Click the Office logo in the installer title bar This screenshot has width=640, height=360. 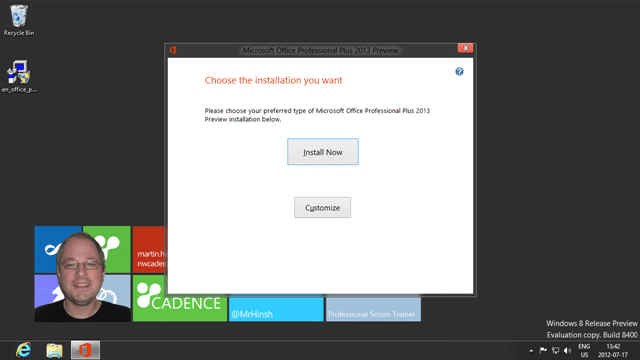tap(173, 50)
